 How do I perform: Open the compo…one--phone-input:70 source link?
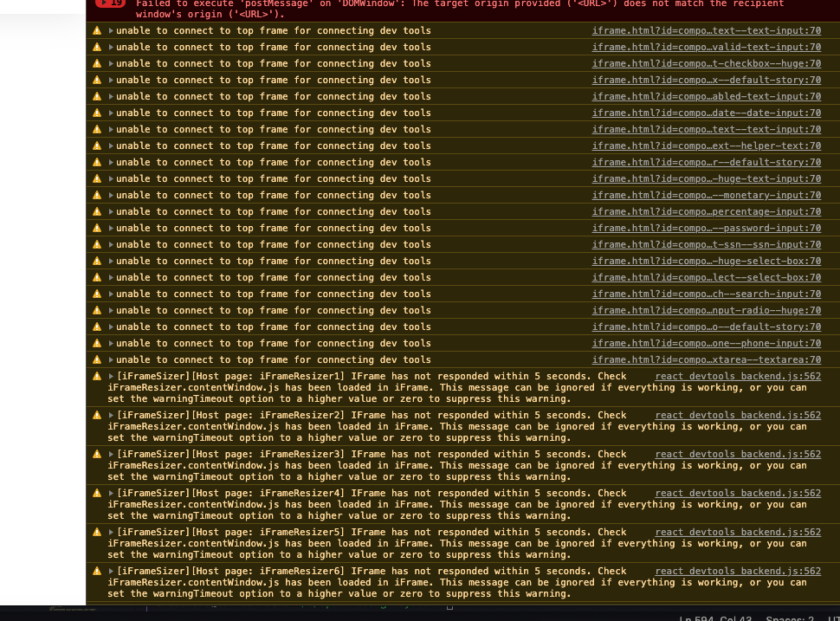[706, 344]
